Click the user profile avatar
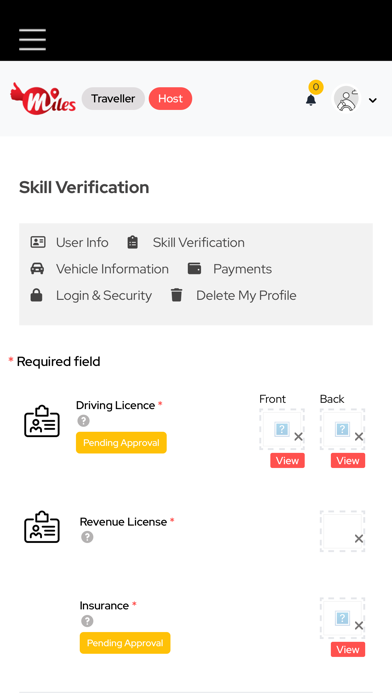The height and width of the screenshot is (696, 392). tap(346, 99)
